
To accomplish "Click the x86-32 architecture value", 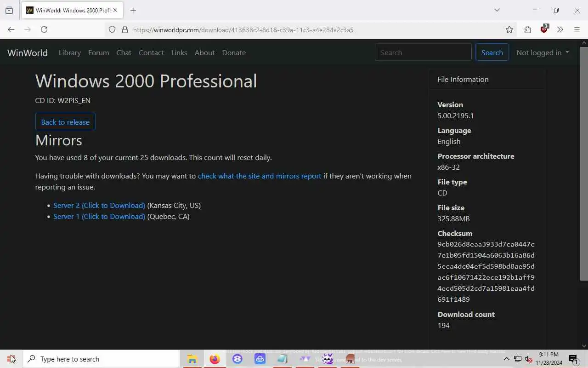I will [449, 167].
